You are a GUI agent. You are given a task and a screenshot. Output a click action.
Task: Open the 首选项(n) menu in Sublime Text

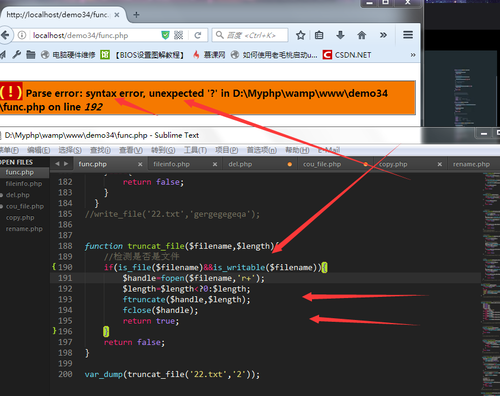pos(262,150)
